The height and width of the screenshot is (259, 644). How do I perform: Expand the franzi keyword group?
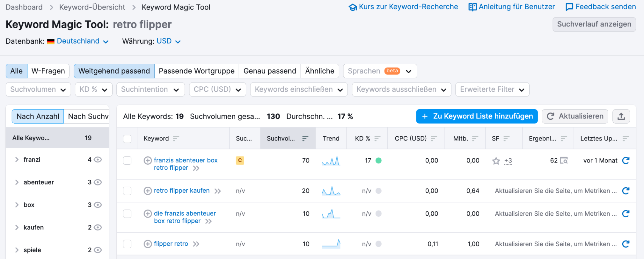(17, 160)
